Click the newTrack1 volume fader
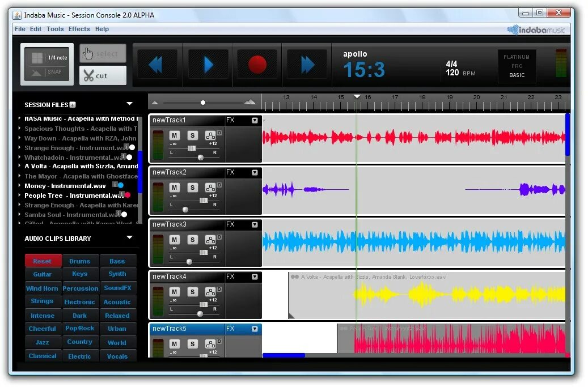 [192, 148]
